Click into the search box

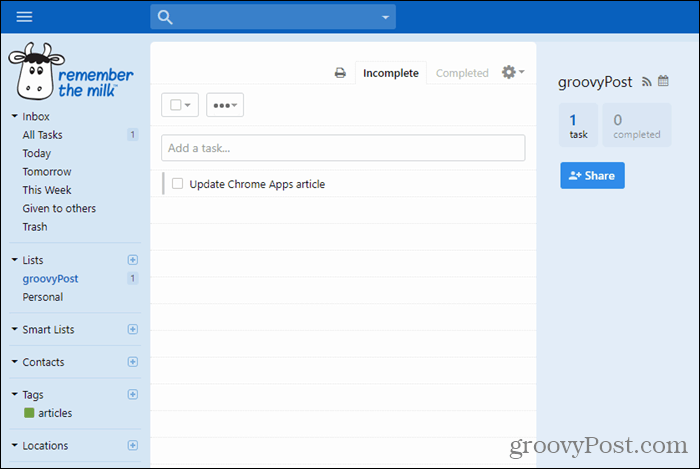pos(273,17)
